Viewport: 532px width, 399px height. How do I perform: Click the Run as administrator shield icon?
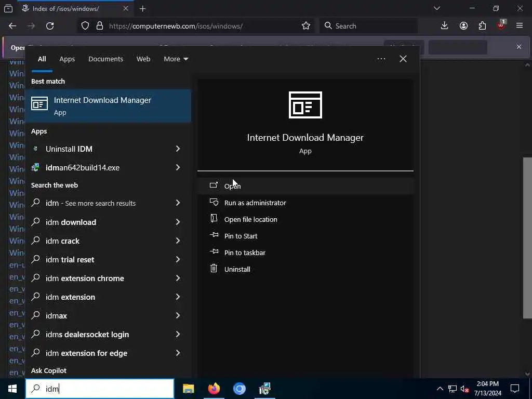click(214, 202)
